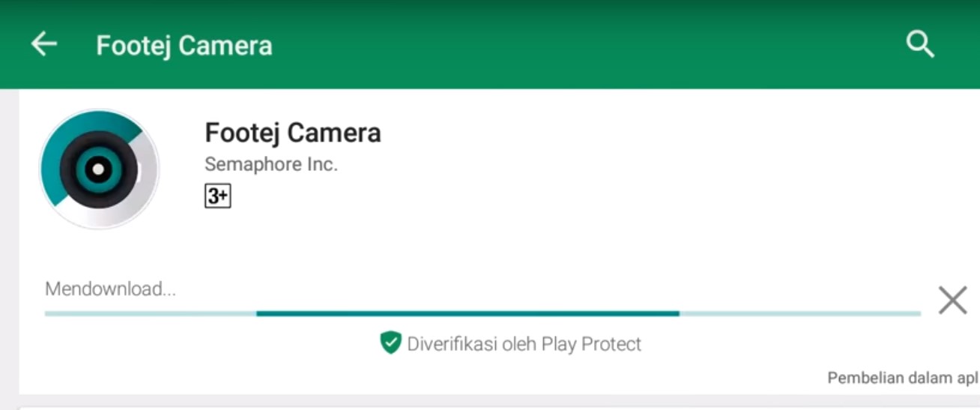Click the dark teal filled progress segment
This screenshot has height=410, width=980.
click(468, 313)
